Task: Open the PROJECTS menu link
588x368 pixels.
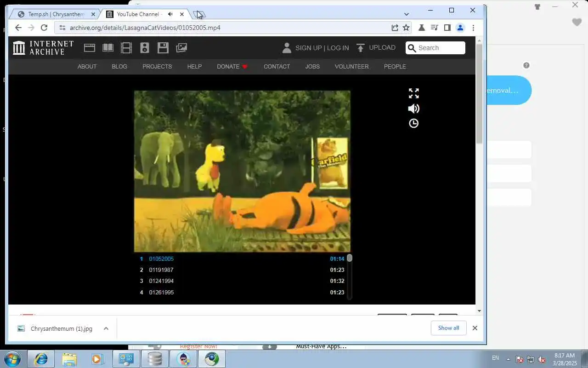Action: click(x=157, y=67)
